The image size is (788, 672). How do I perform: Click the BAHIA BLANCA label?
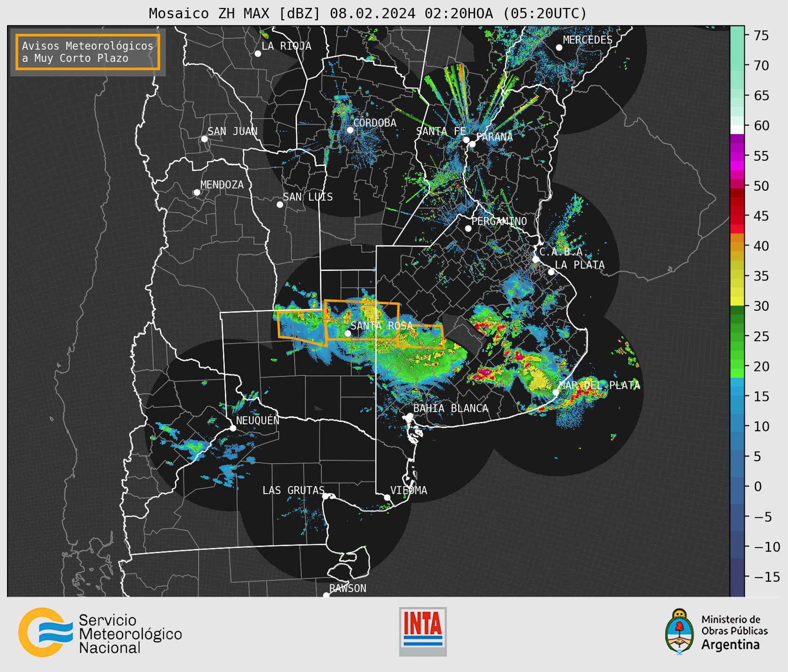[451, 408]
